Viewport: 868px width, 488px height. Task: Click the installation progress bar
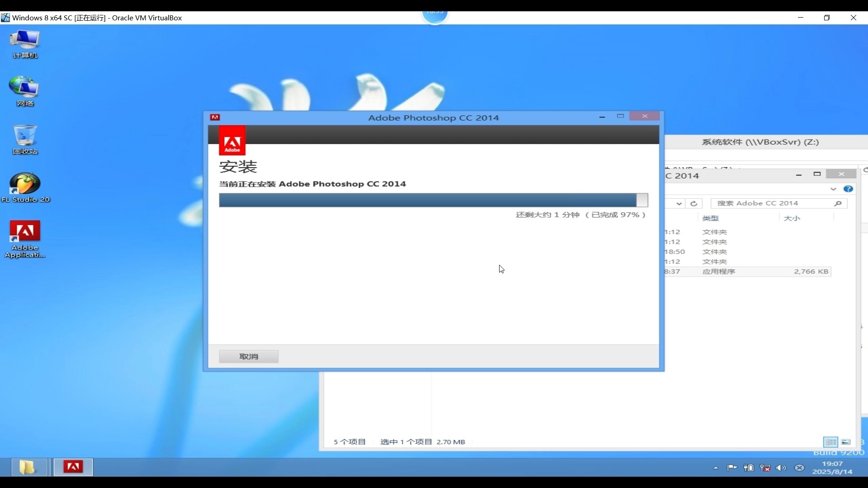pyautogui.click(x=434, y=200)
